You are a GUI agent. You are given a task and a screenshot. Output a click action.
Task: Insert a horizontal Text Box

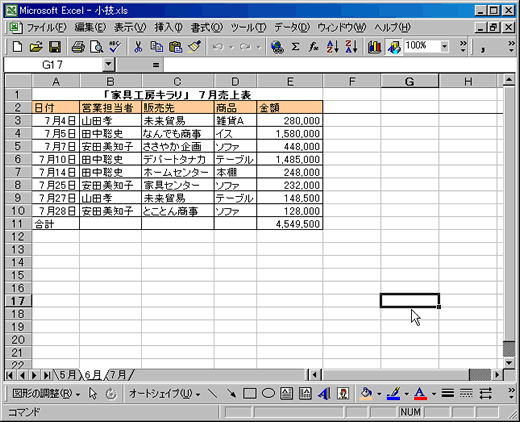coord(286,394)
